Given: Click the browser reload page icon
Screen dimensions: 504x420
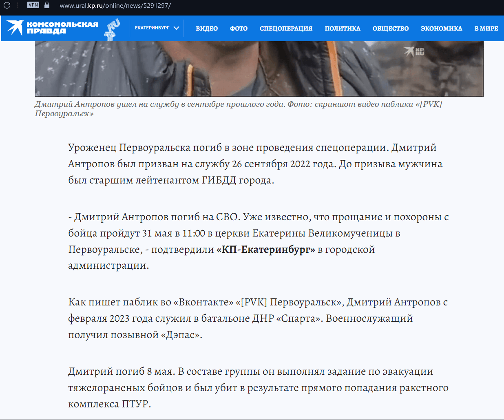Looking at the screenshot, I should tap(7, 5).
